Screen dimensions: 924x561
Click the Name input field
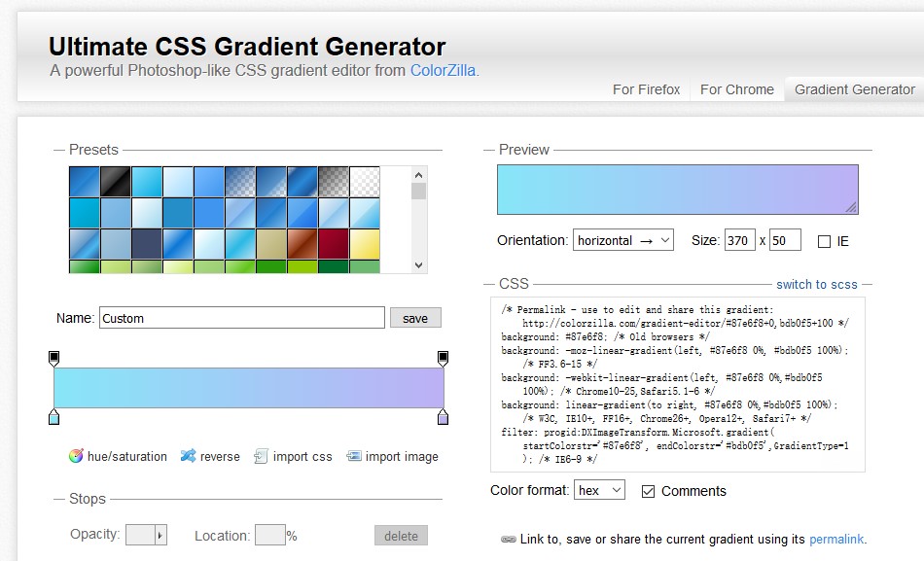click(x=242, y=318)
